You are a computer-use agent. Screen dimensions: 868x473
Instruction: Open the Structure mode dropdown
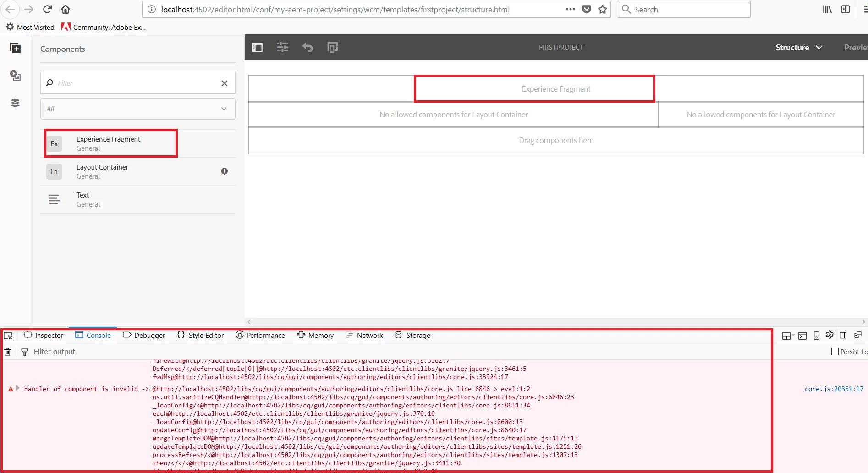tap(799, 47)
